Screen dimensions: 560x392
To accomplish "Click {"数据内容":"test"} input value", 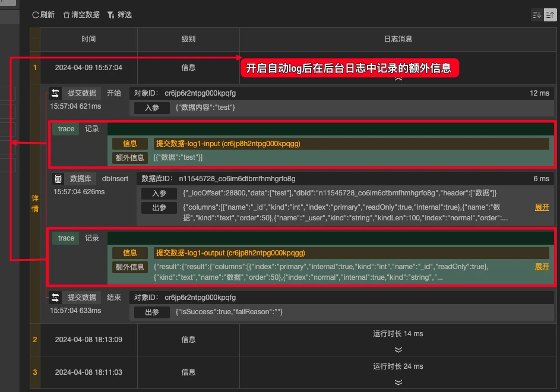I will (205, 108).
